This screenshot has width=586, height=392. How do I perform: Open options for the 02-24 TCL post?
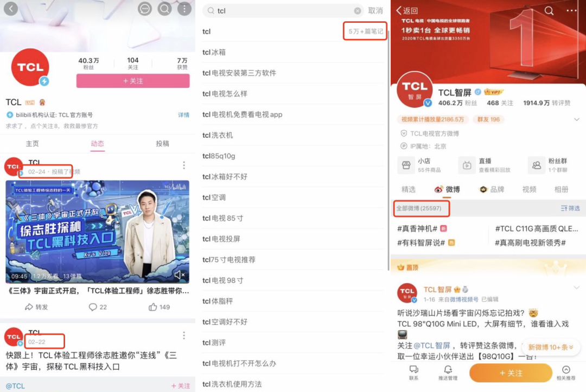[x=184, y=165]
